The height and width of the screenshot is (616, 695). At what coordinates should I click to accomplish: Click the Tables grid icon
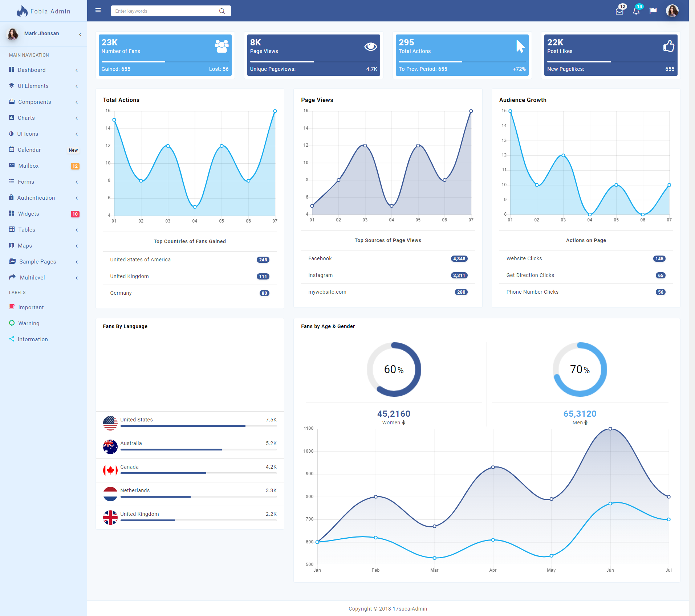(12, 229)
